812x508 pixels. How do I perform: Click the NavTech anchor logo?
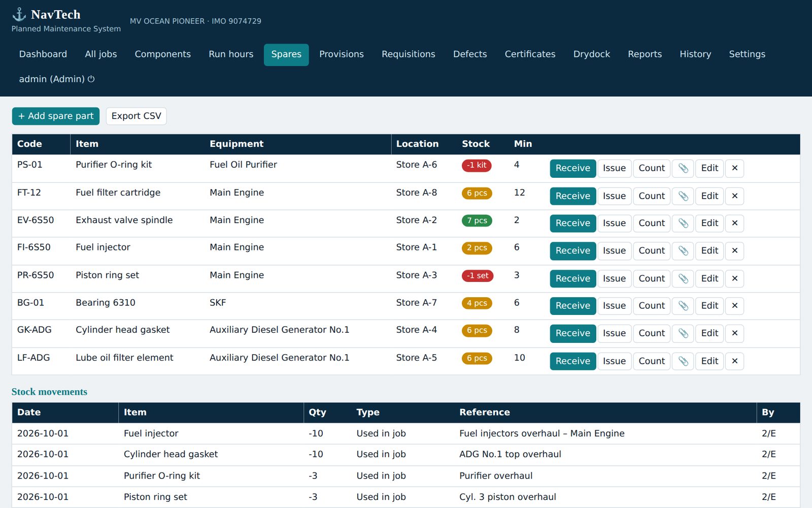(19, 14)
